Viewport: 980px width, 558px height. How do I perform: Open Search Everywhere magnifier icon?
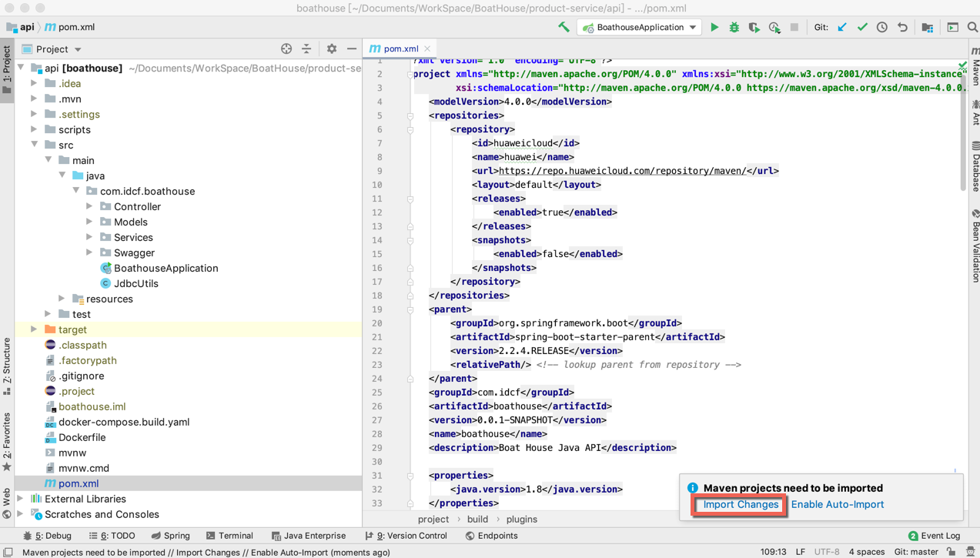tap(972, 28)
